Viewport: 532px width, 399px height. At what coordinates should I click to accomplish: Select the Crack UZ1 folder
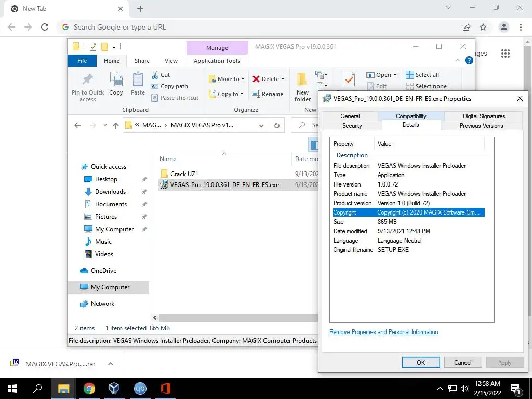tap(184, 174)
